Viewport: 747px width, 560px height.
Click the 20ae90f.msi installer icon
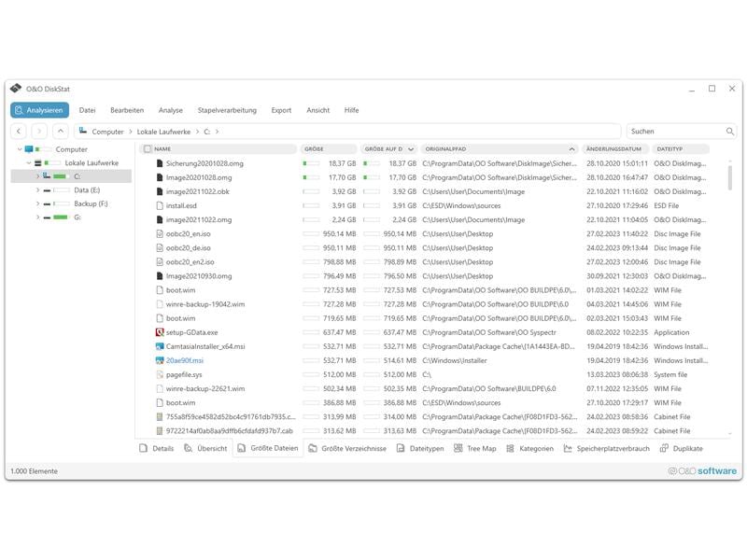160,360
